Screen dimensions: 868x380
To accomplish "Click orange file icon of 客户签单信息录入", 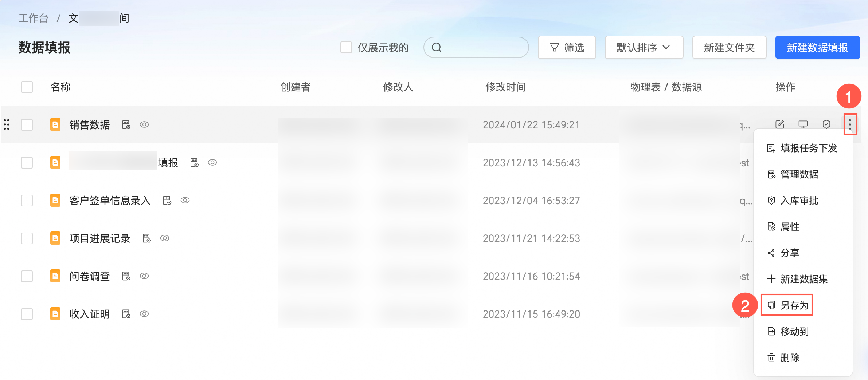I will click(55, 200).
